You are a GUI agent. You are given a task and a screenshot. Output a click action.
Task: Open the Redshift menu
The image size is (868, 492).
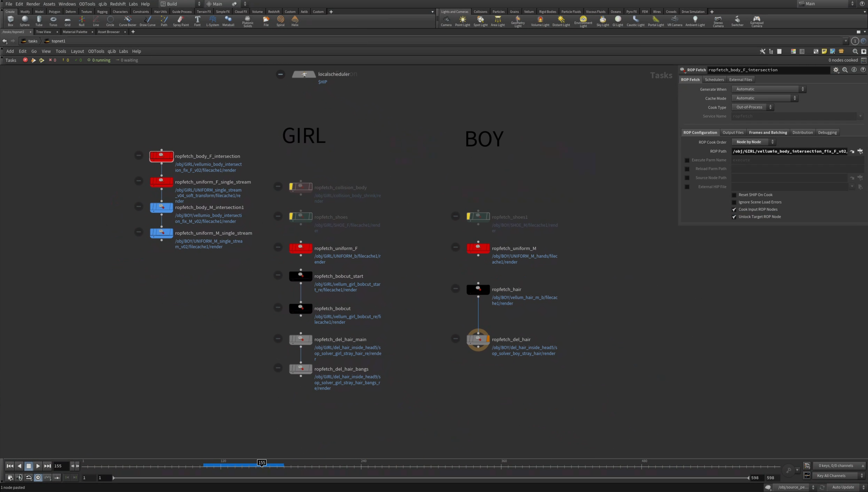point(118,4)
